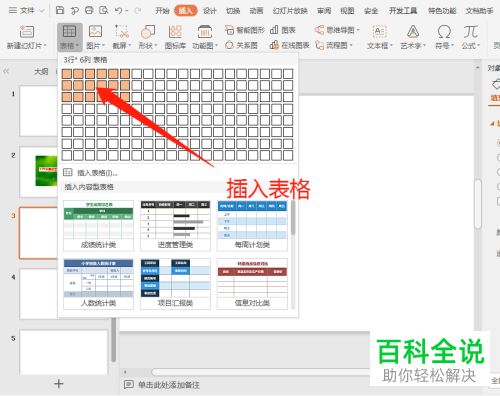Choose the 每周计划类 table template
Viewport: 500px width, 396px height.
pyautogui.click(x=252, y=226)
